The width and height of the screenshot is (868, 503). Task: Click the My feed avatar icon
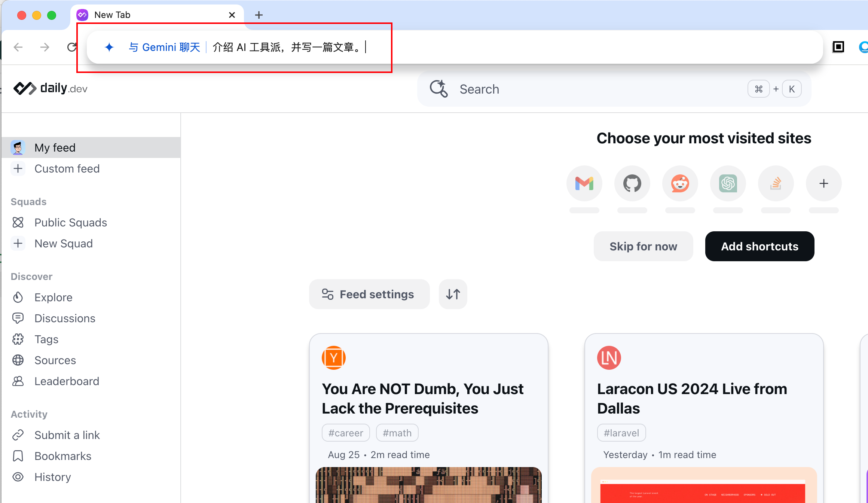tap(18, 147)
